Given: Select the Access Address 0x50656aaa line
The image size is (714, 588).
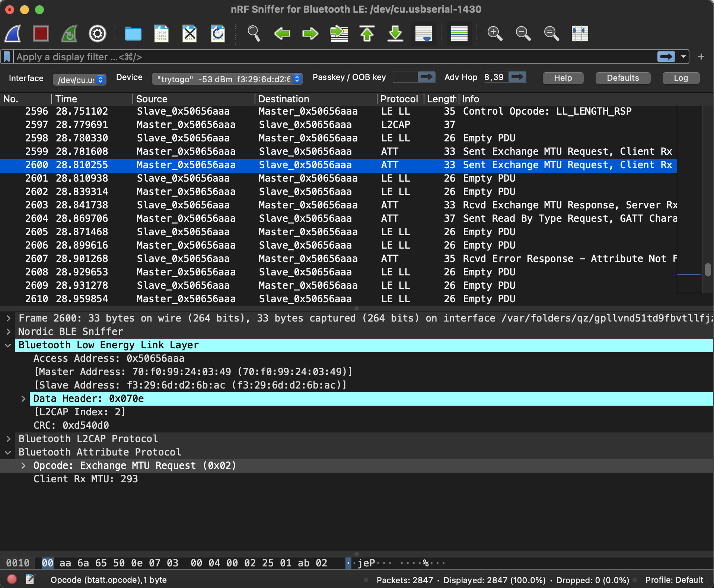Looking at the screenshot, I should click(109, 358).
